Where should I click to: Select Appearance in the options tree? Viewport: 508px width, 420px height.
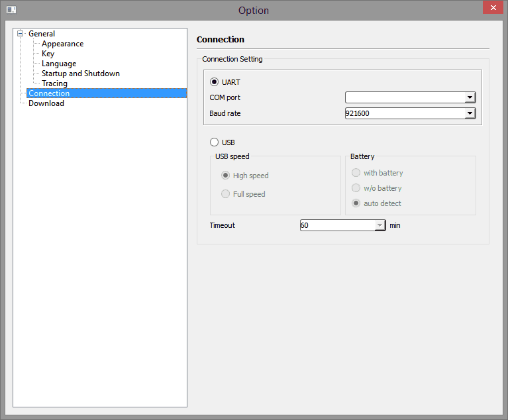(62, 44)
